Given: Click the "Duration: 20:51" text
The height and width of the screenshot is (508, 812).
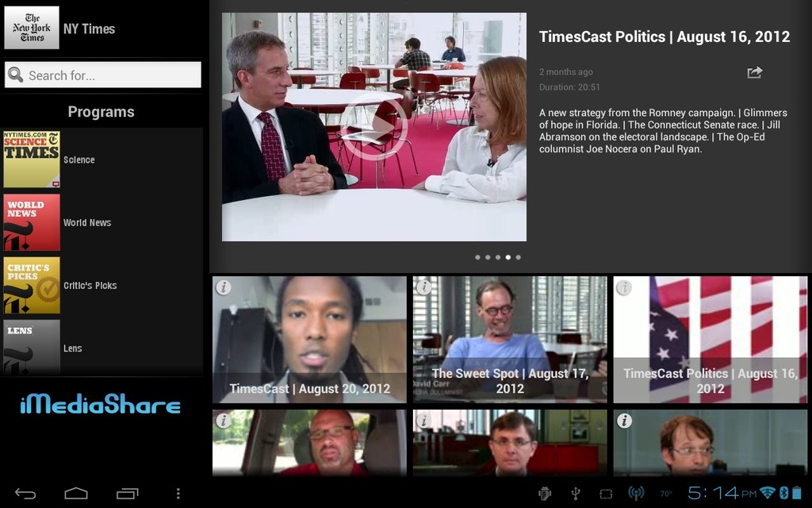Looking at the screenshot, I should click(x=569, y=87).
